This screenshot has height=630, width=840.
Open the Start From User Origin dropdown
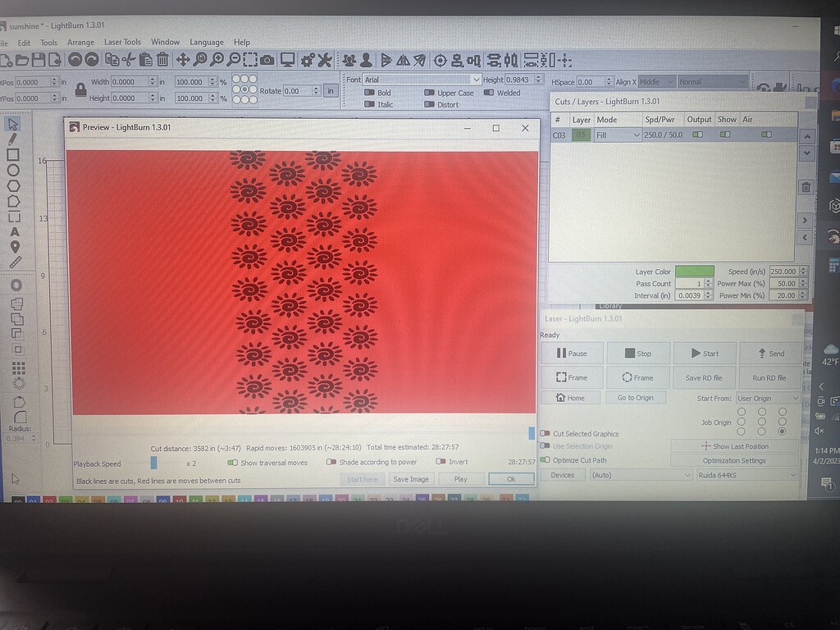tap(768, 398)
